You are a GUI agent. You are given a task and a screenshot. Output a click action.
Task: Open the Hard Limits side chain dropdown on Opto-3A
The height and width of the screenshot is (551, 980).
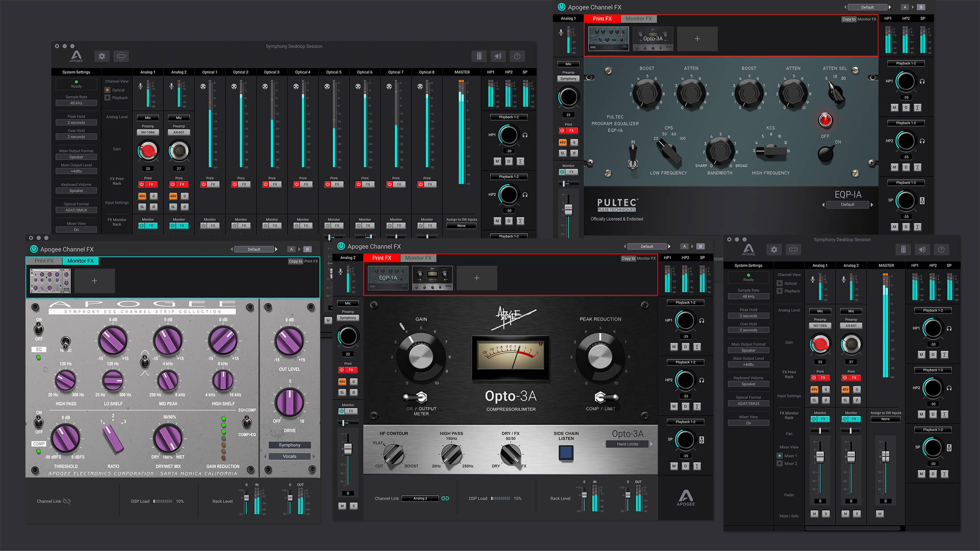pyautogui.click(x=627, y=444)
